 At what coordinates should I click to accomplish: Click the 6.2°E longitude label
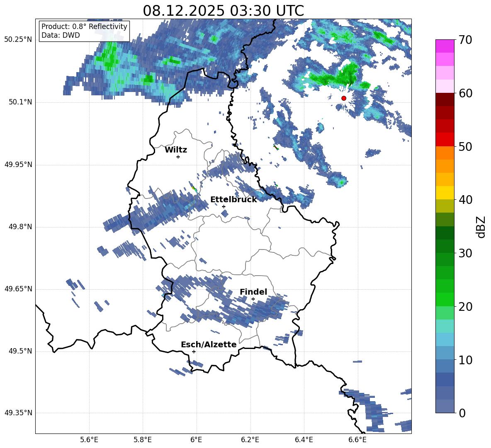click(250, 440)
